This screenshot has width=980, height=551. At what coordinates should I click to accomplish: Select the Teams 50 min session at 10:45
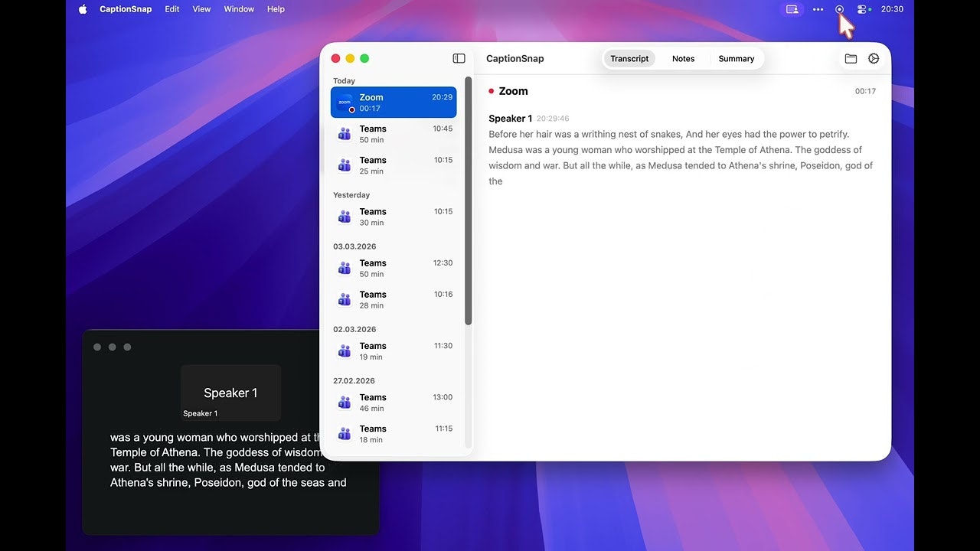pos(394,134)
